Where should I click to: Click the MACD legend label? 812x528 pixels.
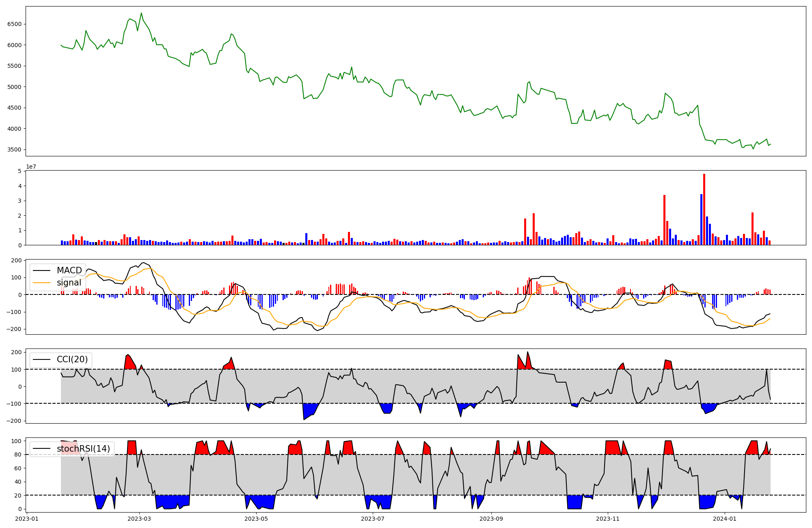point(69,270)
